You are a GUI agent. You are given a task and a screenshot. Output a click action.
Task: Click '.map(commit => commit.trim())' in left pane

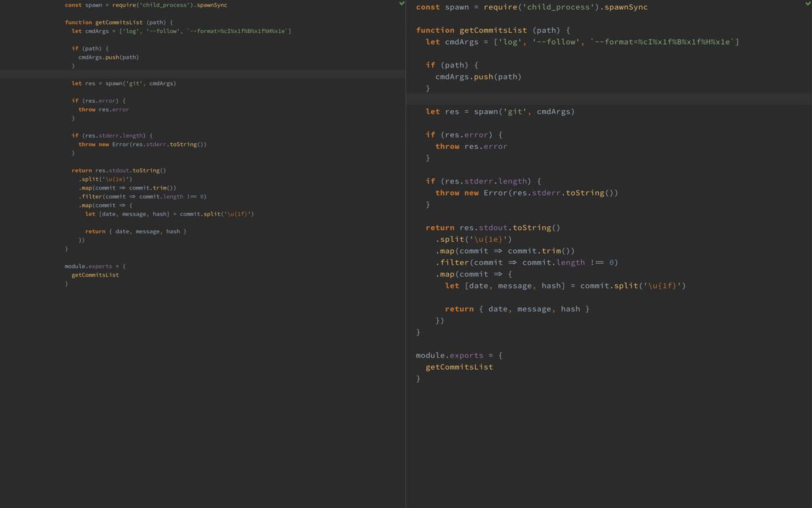pyautogui.click(x=128, y=187)
